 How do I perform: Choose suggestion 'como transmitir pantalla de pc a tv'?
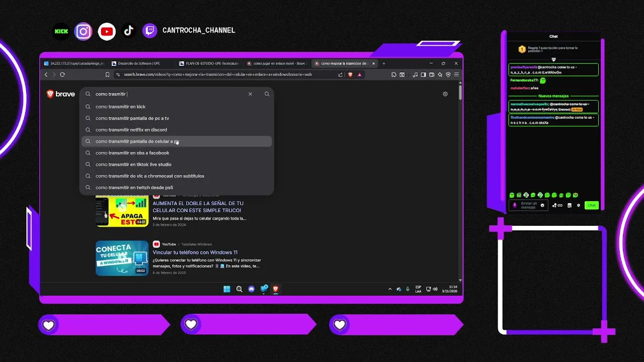click(177, 118)
